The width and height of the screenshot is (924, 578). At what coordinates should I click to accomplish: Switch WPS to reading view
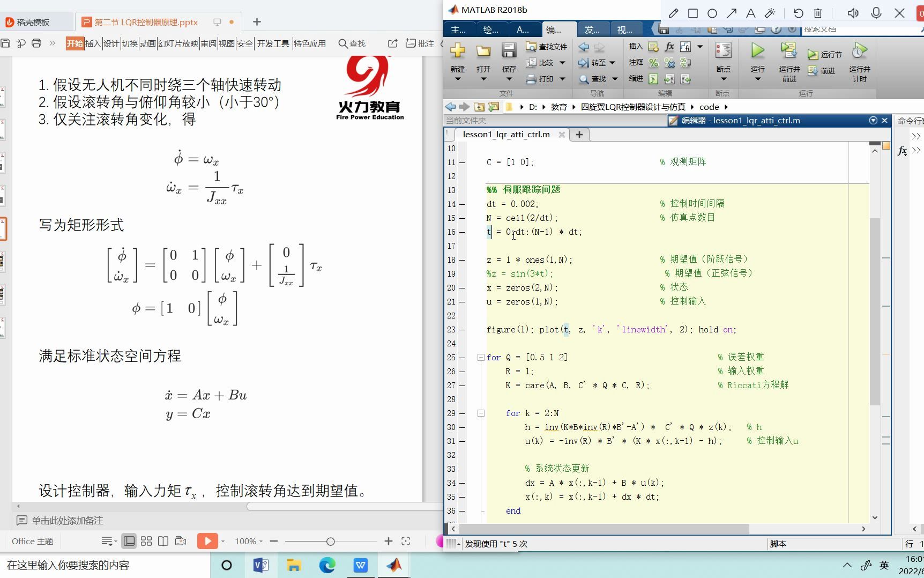click(163, 542)
